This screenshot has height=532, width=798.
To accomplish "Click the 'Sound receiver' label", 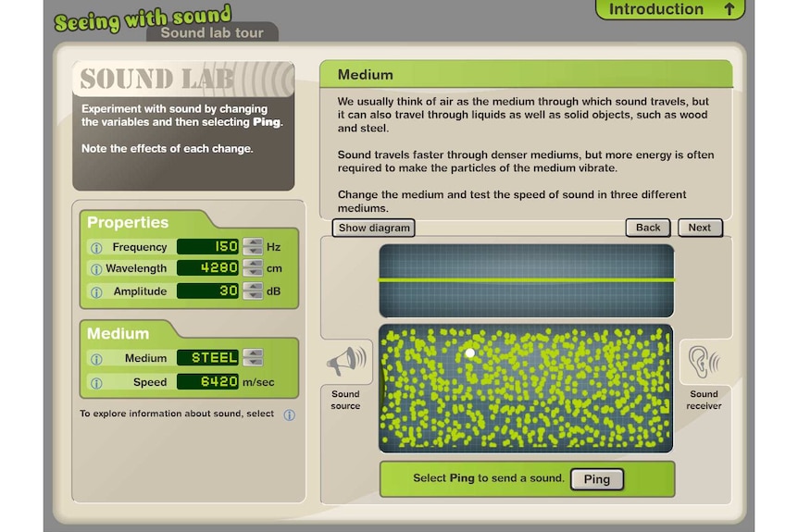I will coord(704,400).
